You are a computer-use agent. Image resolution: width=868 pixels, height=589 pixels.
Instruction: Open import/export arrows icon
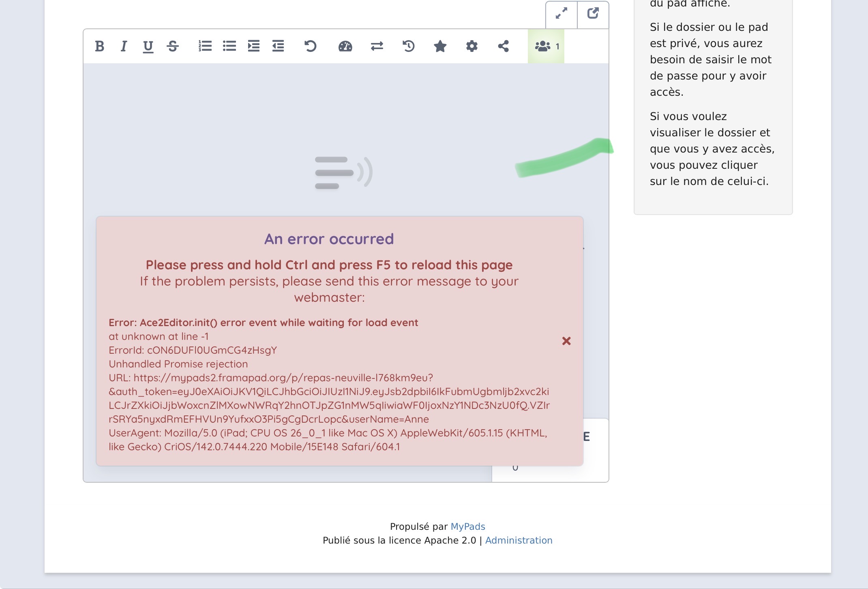[x=377, y=46]
